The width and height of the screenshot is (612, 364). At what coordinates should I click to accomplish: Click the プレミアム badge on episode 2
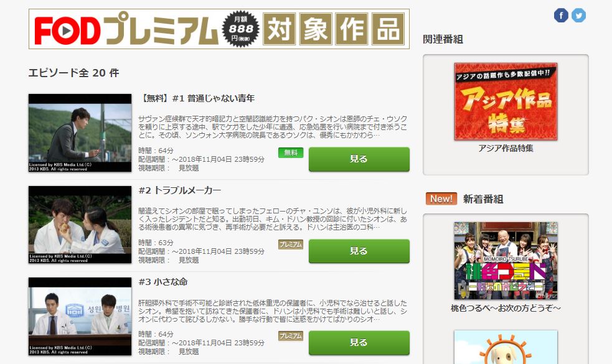291,245
